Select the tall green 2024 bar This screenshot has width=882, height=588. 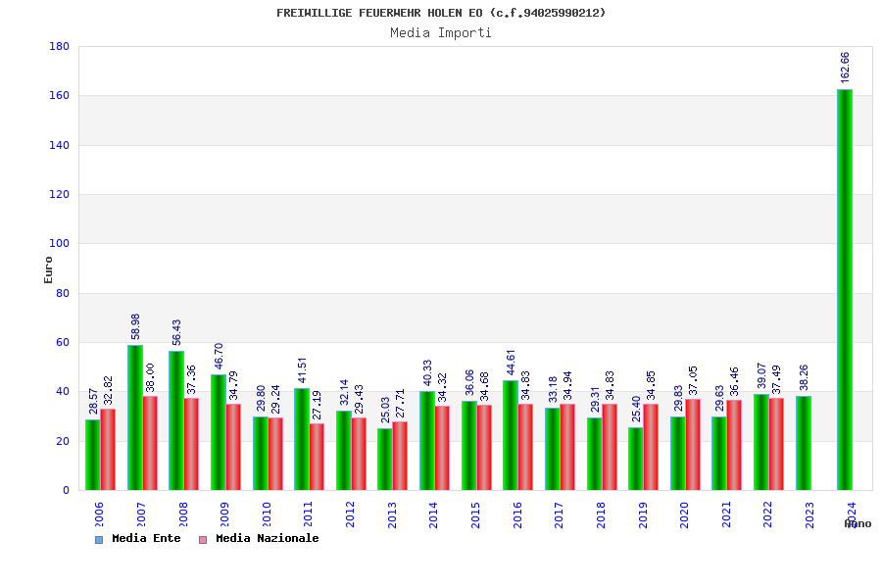845,290
